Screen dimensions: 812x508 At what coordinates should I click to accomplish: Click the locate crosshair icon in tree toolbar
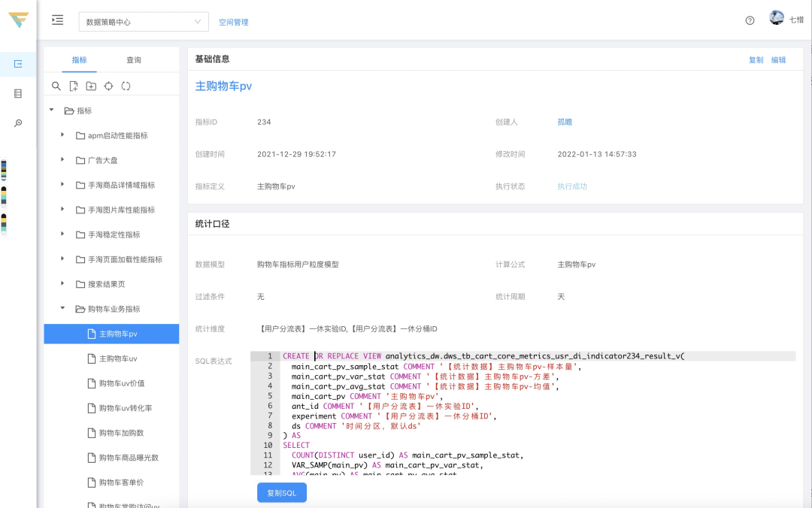click(x=108, y=86)
